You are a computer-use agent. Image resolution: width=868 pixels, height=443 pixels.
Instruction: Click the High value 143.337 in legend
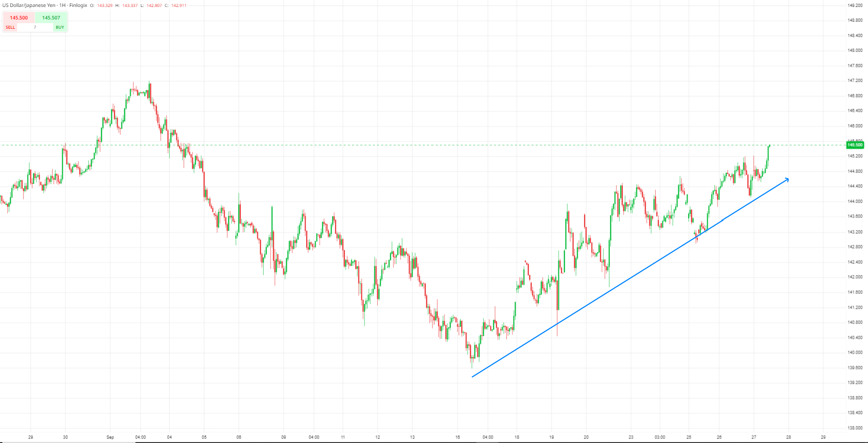coord(130,6)
